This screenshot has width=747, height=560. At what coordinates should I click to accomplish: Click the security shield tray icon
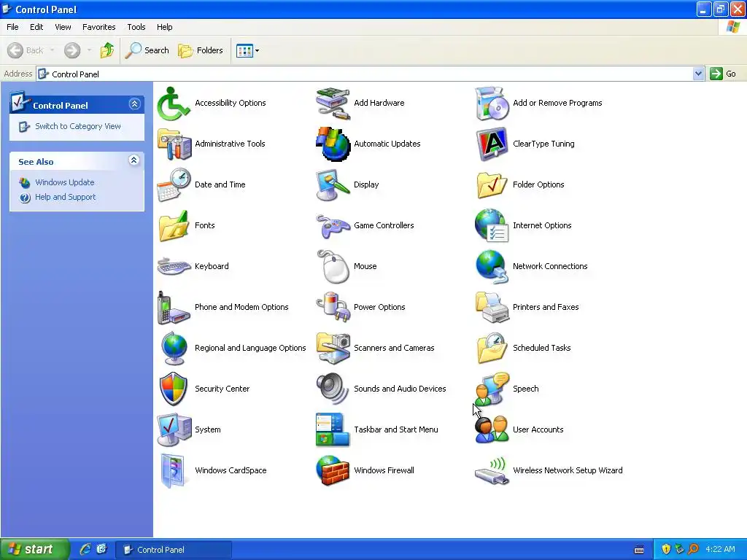point(666,550)
